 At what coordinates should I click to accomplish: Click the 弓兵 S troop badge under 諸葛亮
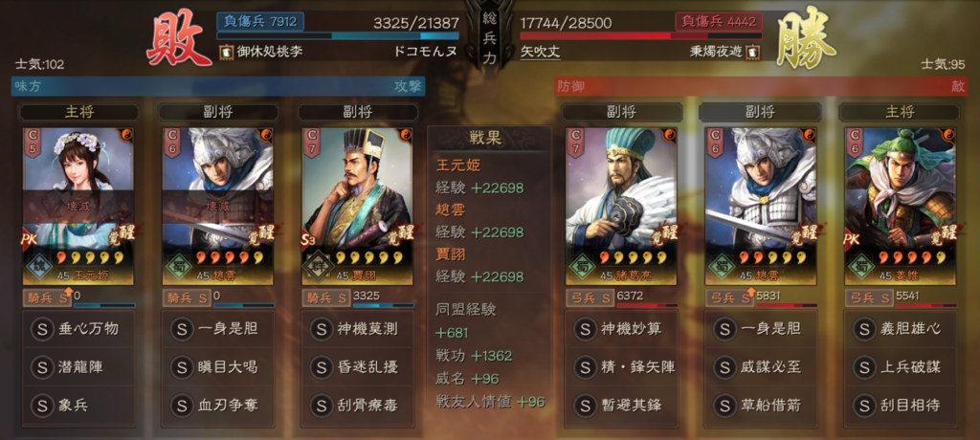coord(590,298)
